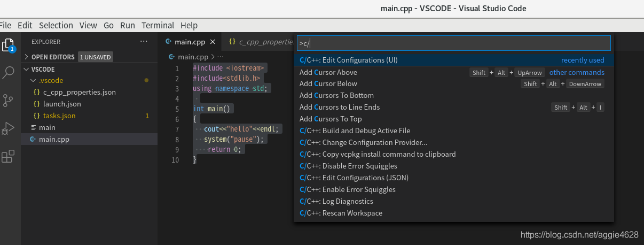Select Add Cursors to Line Ends command

(x=454, y=107)
